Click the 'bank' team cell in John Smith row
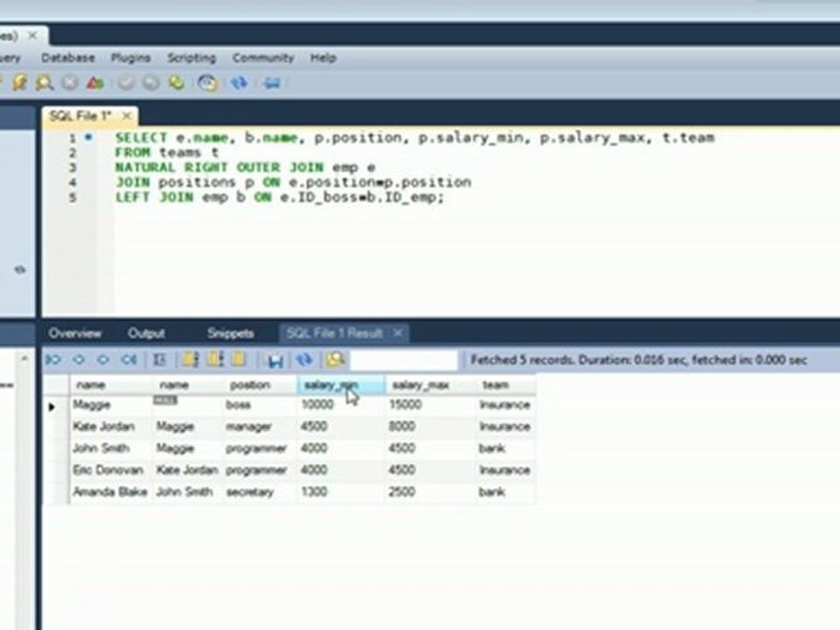The image size is (840, 630). 506,448
